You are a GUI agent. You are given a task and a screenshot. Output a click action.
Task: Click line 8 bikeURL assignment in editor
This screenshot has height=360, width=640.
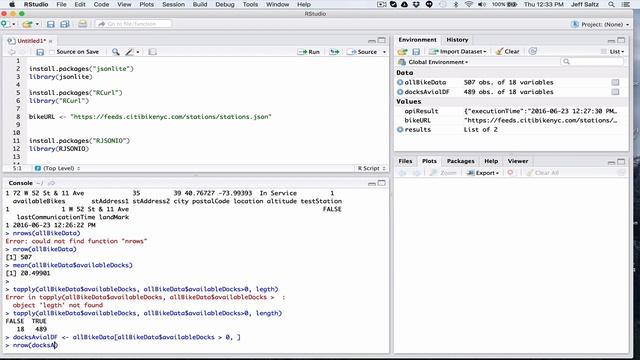[150, 117]
